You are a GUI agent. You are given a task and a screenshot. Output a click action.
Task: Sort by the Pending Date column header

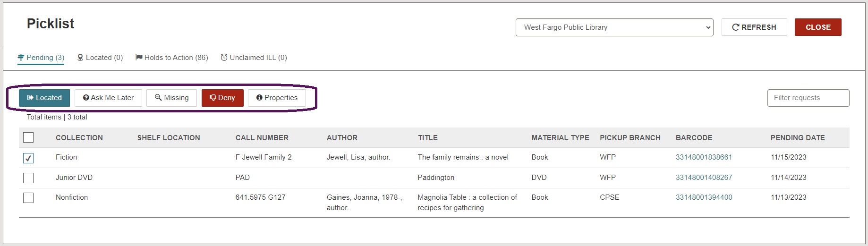(x=798, y=138)
